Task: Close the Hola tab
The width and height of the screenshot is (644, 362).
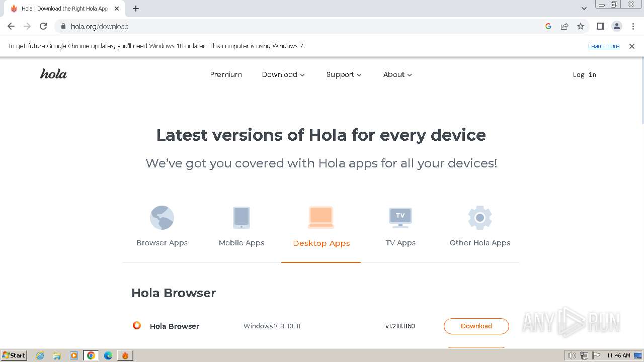Action: click(117, 9)
